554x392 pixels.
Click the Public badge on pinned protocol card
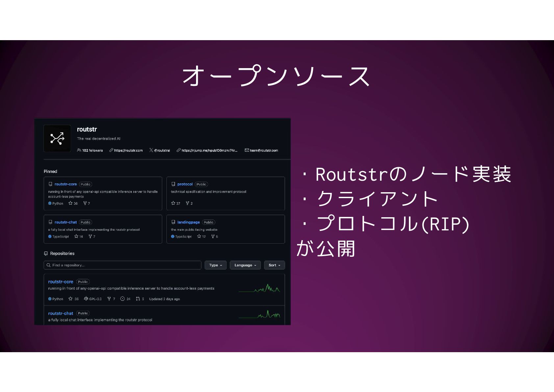pyautogui.click(x=201, y=184)
